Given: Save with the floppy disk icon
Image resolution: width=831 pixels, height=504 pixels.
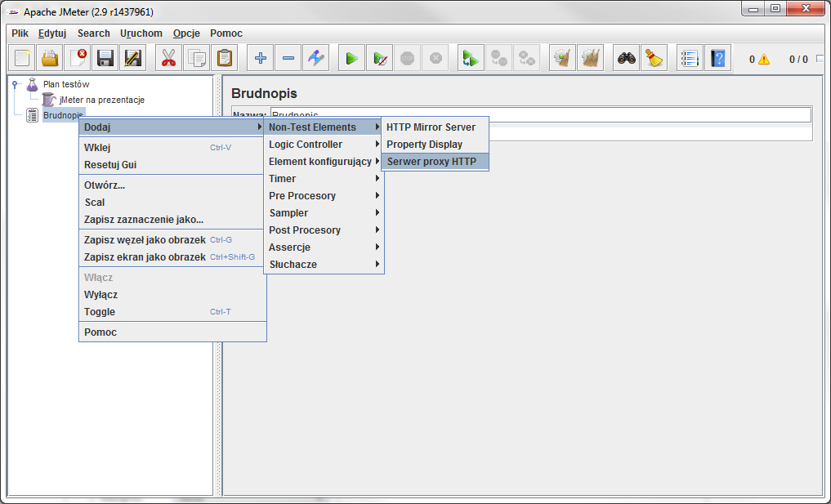Looking at the screenshot, I should [x=105, y=58].
